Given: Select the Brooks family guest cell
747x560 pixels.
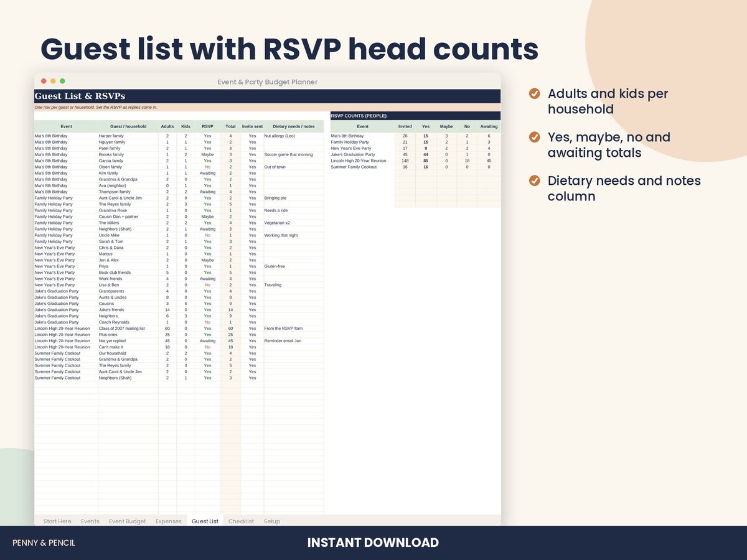Looking at the screenshot, I should coord(128,154).
